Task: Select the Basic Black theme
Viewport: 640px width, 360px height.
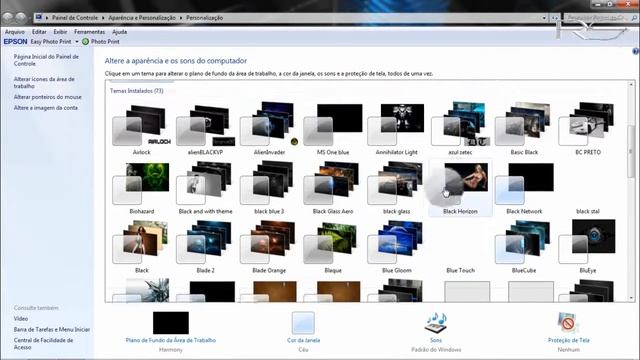Action: 524,130
